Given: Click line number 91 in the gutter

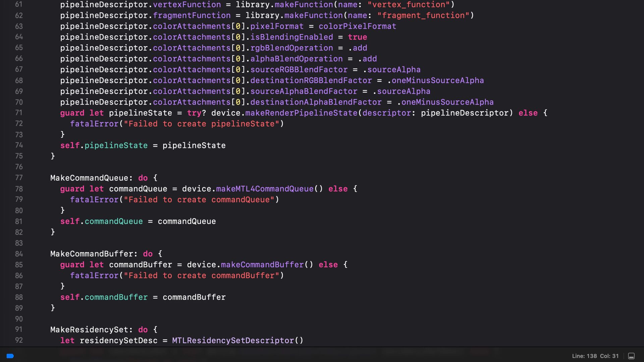Looking at the screenshot, I should click(19, 329).
